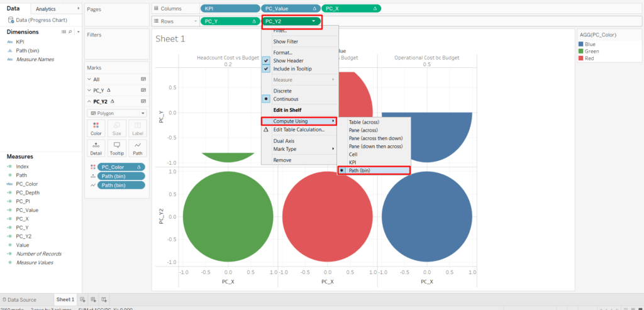Switch to the Analytics tab
This screenshot has width=644, height=310.
coord(46,9)
